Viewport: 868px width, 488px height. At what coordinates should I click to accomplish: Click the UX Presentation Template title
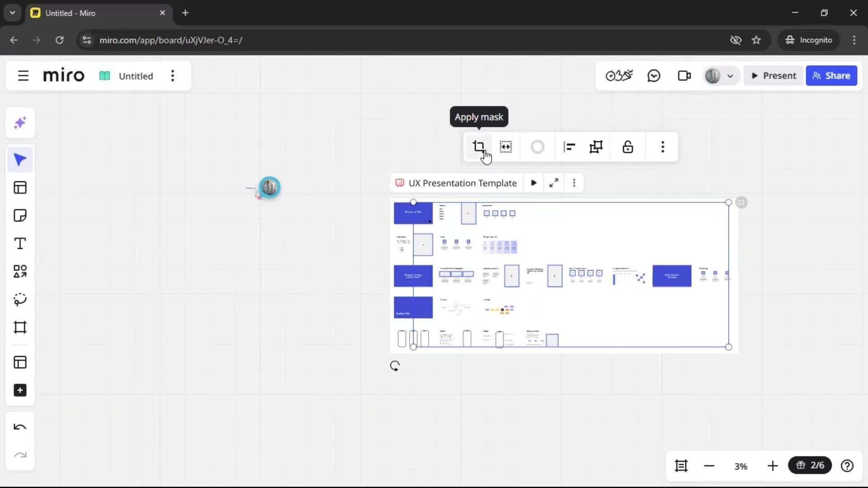coord(462,183)
